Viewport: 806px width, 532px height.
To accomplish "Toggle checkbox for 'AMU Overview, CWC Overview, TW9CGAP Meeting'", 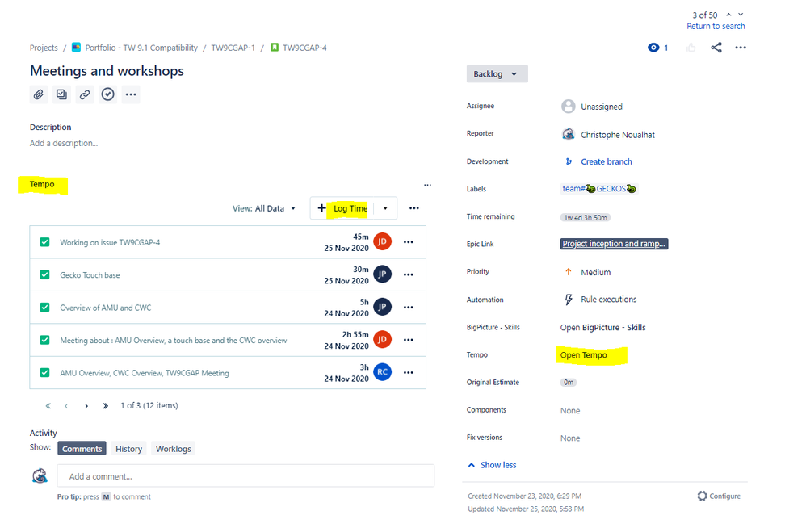I will [x=45, y=373].
